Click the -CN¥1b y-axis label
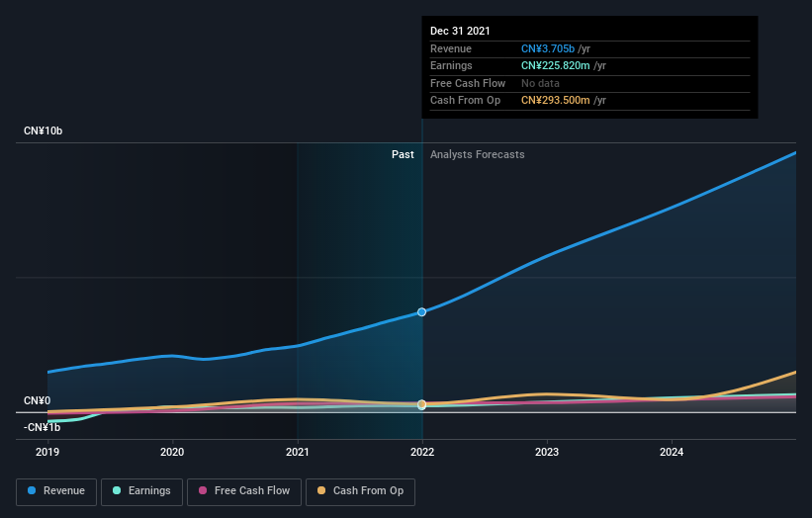The image size is (812, 518). pyautogui.click(x=42, y=427)
